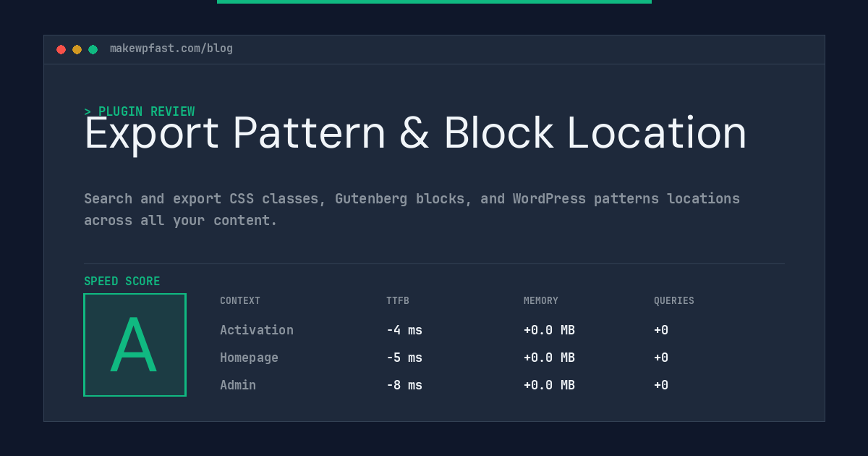The image size is (868, 456).
Task: Click the grade A score badge
Action: coord(135,345)
